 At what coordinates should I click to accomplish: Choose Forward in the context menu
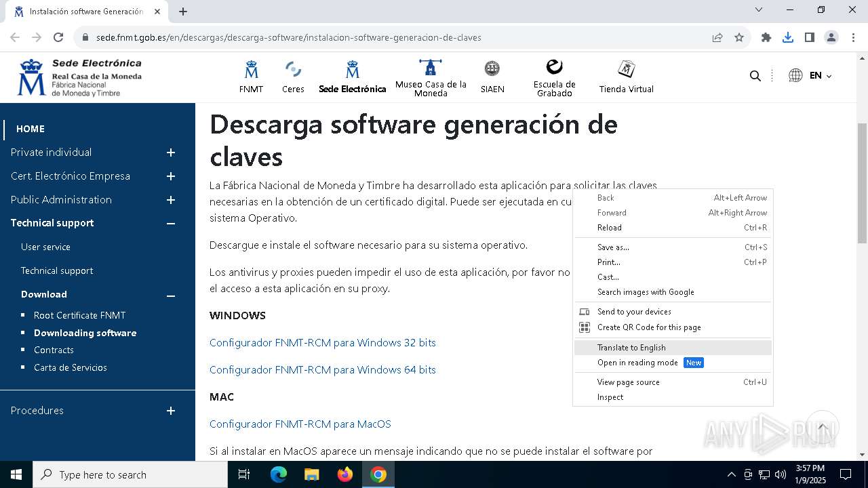pyautogui.click(x=673, y=213)
